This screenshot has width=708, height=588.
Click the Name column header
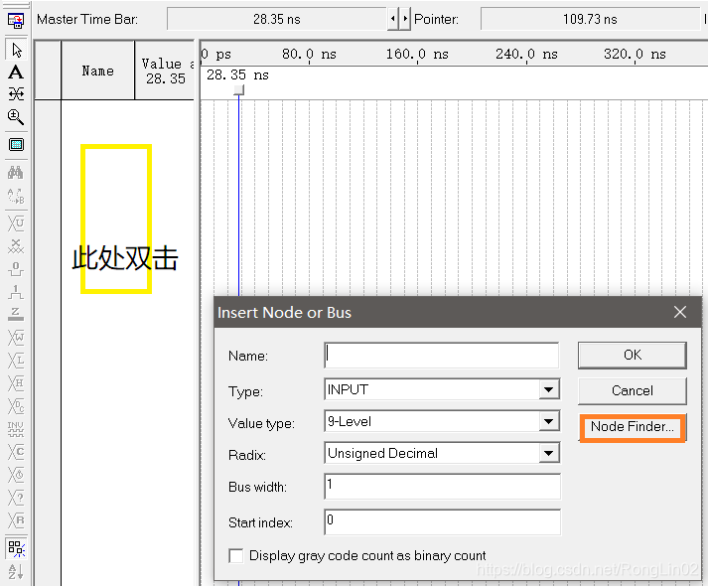point(97,71)
